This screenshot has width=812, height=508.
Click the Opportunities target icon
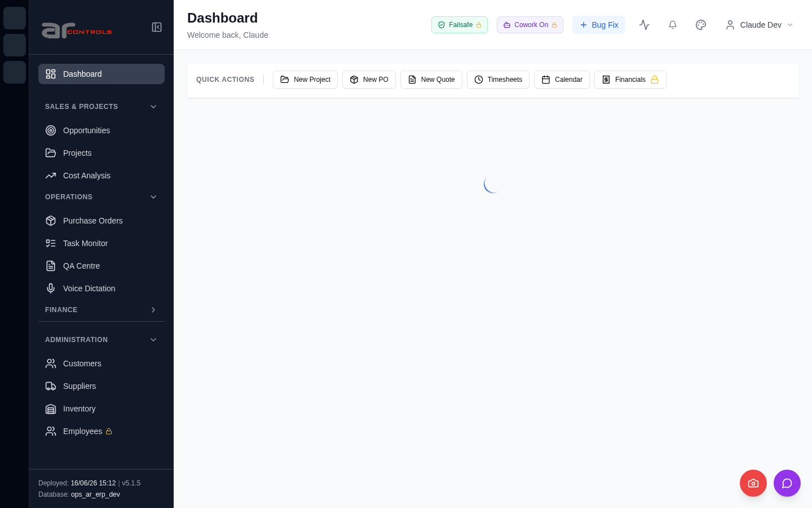[51, 130]
